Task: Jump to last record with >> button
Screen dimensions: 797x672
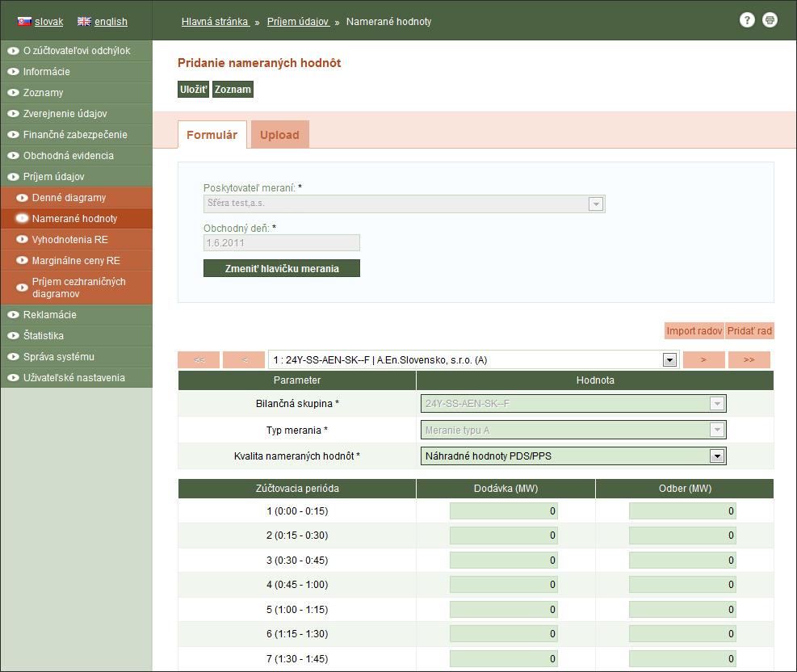Action: coord(749,360)
